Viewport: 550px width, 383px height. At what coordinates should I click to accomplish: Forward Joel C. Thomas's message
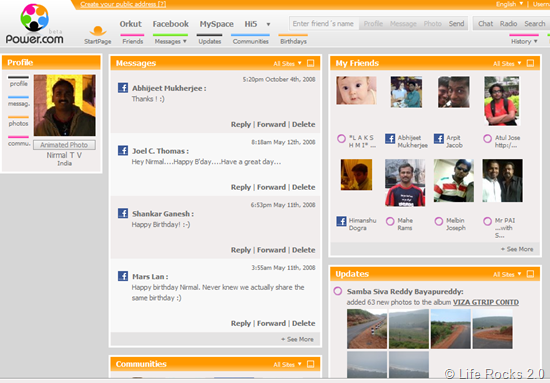(271, 187)
